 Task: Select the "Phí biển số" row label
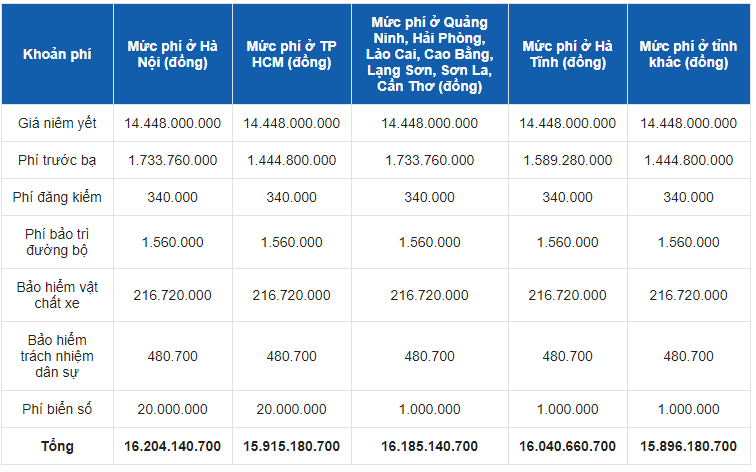pos(57,408)
